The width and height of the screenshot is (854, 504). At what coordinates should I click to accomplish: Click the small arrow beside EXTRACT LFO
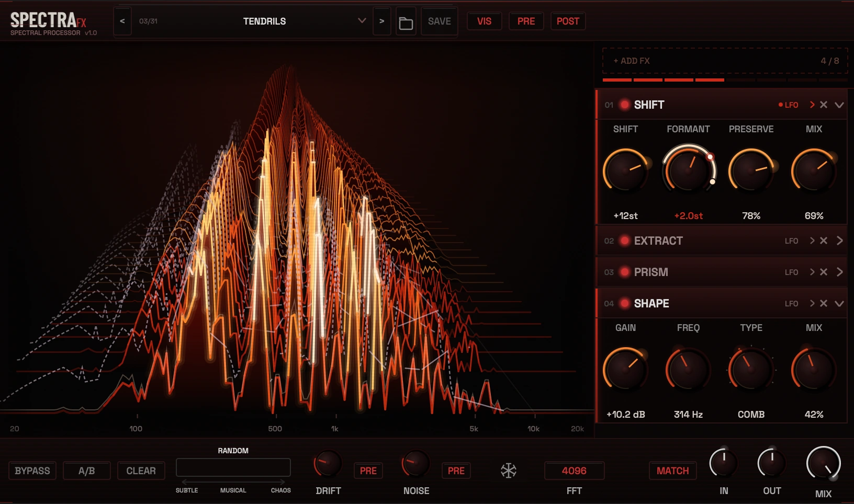[x=812, y=240]
